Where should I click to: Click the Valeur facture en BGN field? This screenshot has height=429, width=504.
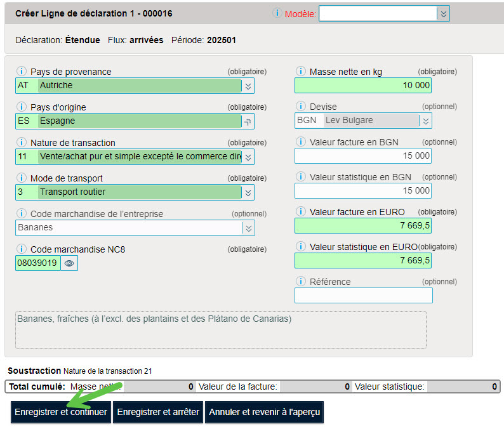point(363,156)
